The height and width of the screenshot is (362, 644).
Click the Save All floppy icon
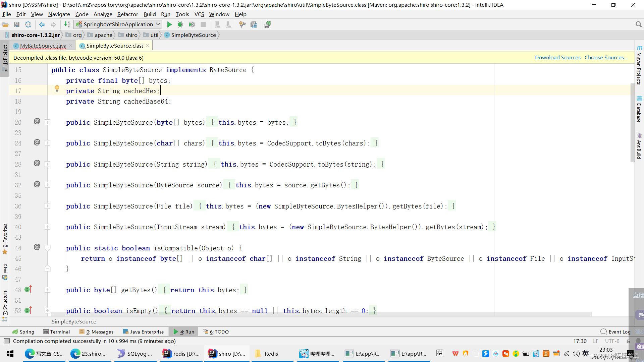[x=17, y=24]
